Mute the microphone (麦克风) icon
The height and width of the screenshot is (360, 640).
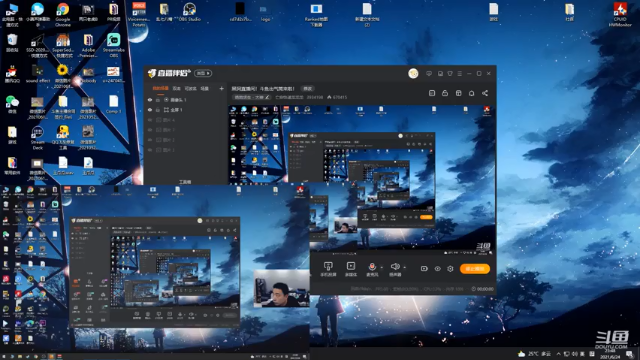point(372,267)
